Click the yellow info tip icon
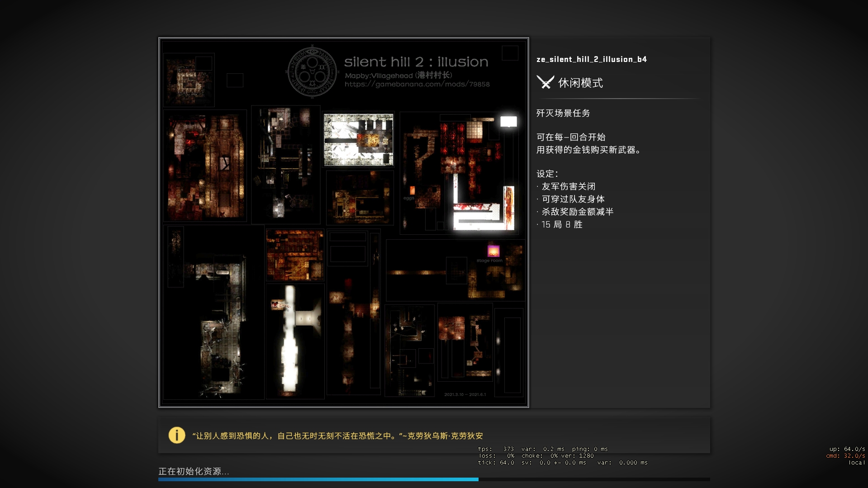 tap(177, 435)
